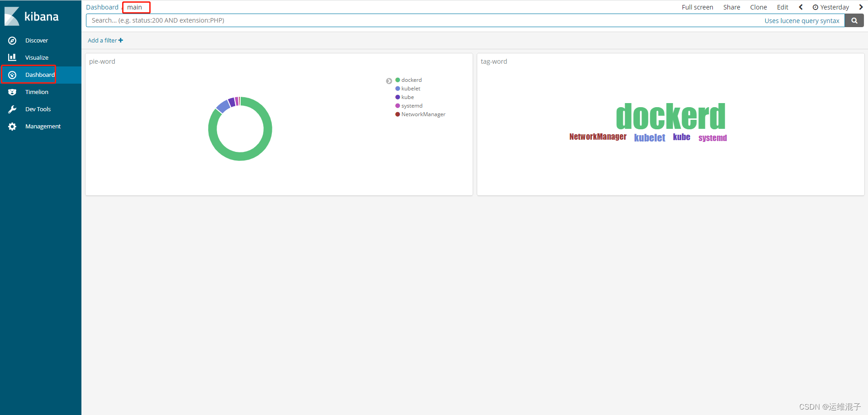Click Uses lucene query syntax link
This screenshot has width=868, height=415.
(x=802, y=21)
